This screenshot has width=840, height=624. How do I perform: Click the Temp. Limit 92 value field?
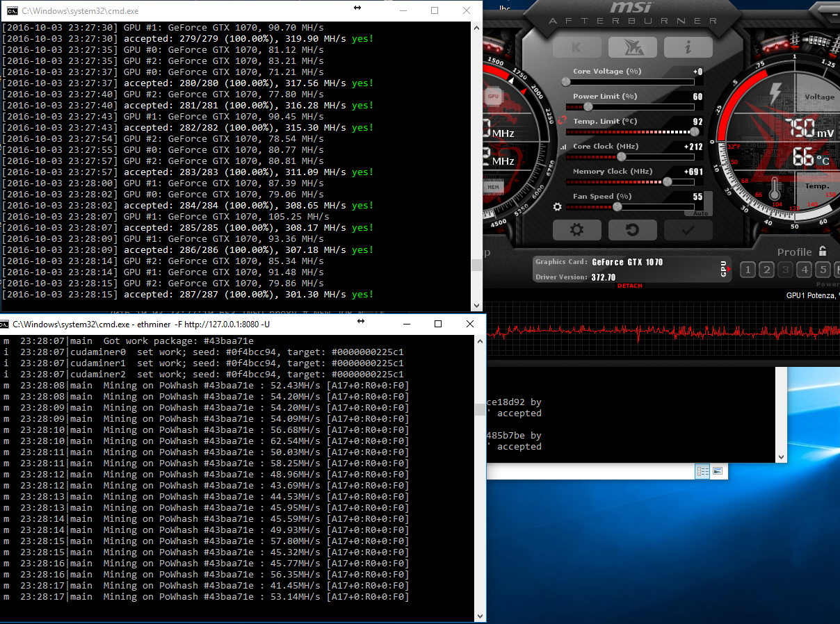pos(697,122)
